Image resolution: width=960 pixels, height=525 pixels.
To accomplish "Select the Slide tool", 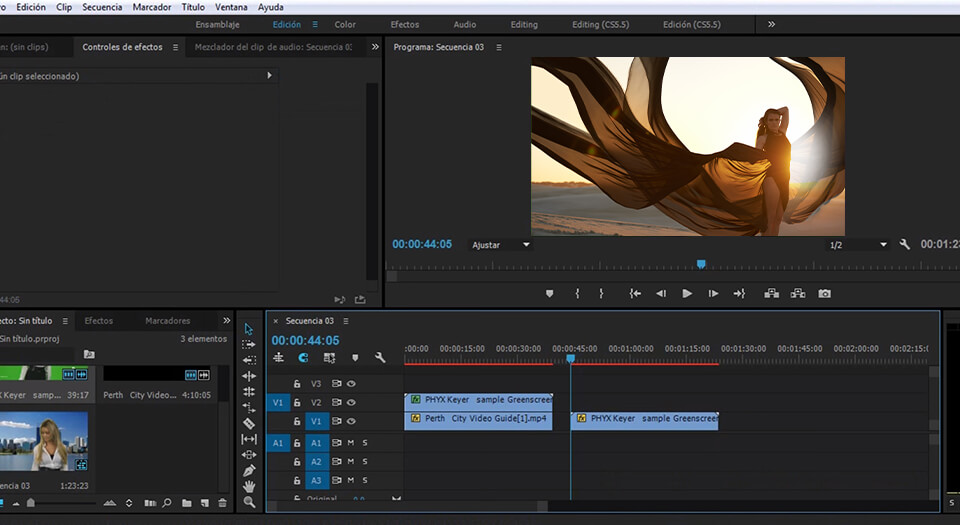I will point(249,455).
